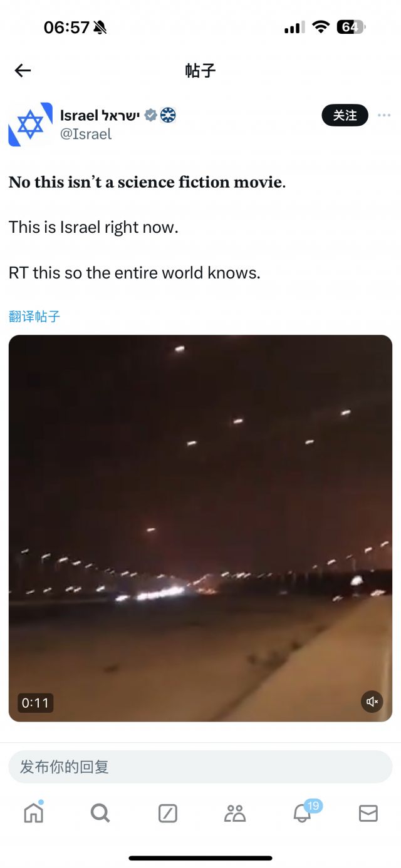The width and height of the screenshot is (401, 868).
Task: Focus the 发布你的回复 reply field
Action: point(200,767)
